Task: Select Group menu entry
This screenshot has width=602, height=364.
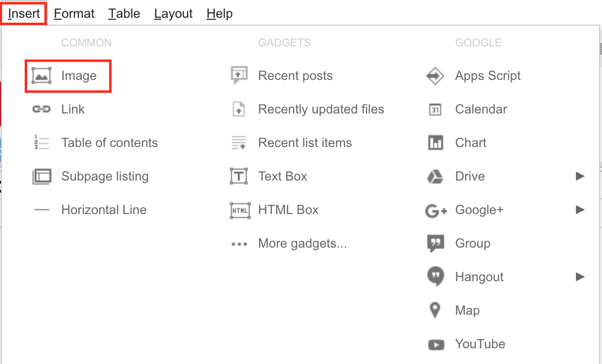Action: coord(473,243)
